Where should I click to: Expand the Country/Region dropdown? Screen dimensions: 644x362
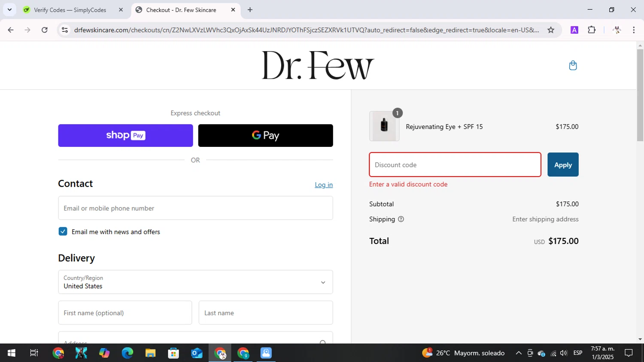(195, 282)
